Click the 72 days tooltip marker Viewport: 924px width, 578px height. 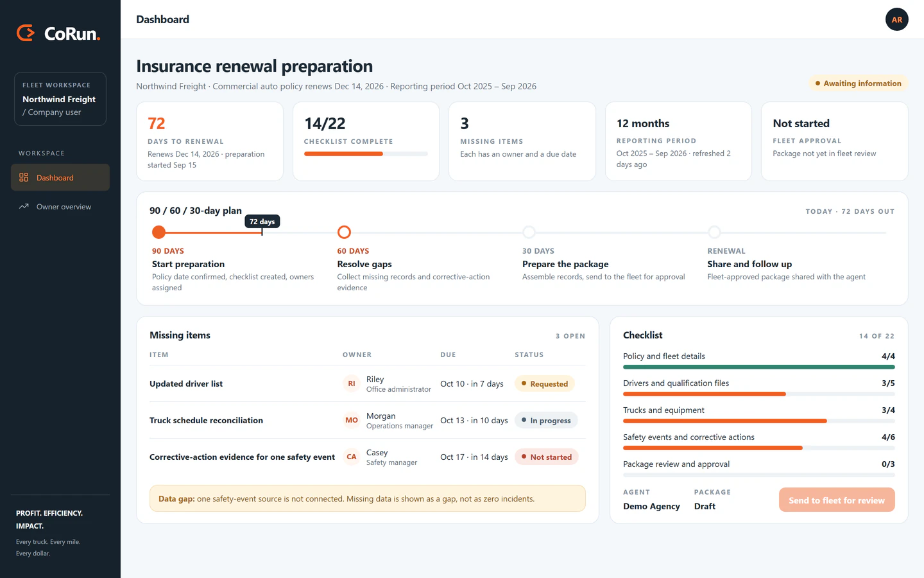[x=262, y=222]
